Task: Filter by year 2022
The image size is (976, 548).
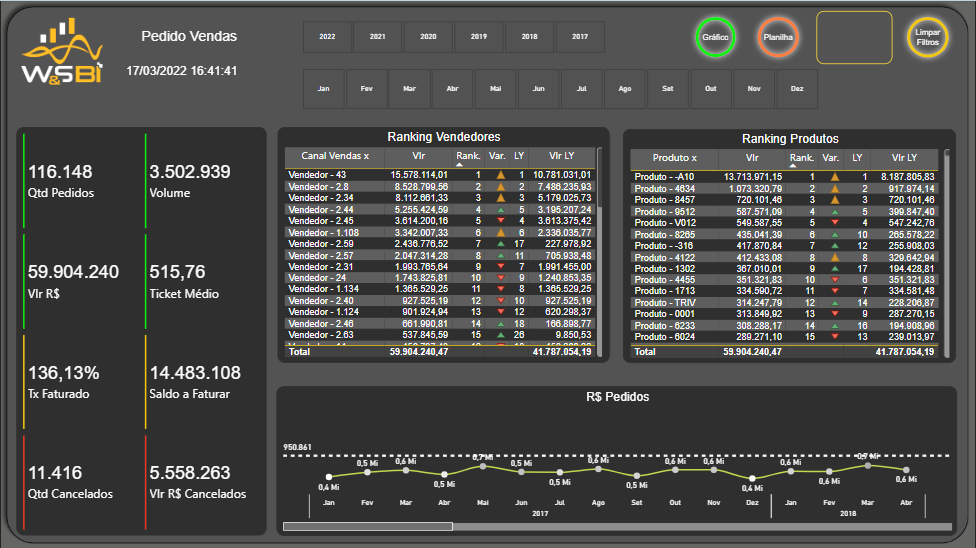Action: tap(327, 37)
